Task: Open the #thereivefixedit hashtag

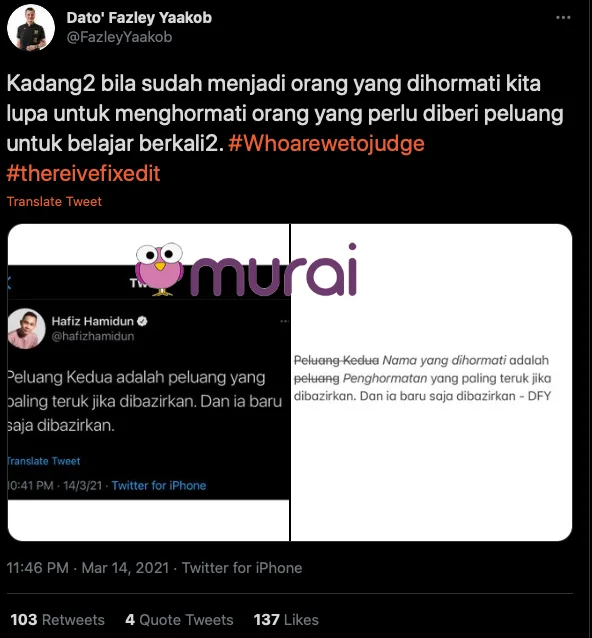Action: click(x=83, y=173)
